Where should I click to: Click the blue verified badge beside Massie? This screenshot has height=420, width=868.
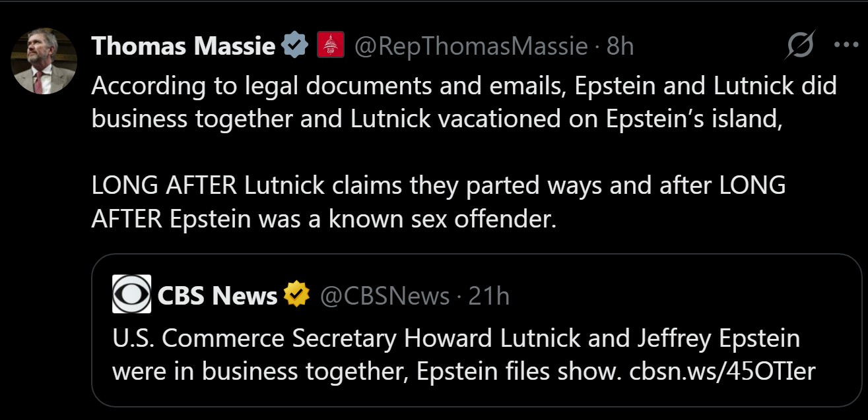294,46
